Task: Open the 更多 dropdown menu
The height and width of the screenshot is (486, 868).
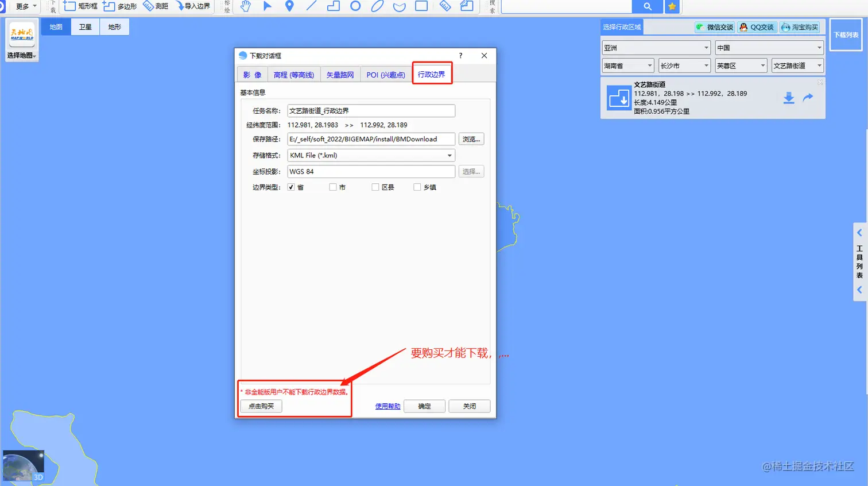Action: 26,6
